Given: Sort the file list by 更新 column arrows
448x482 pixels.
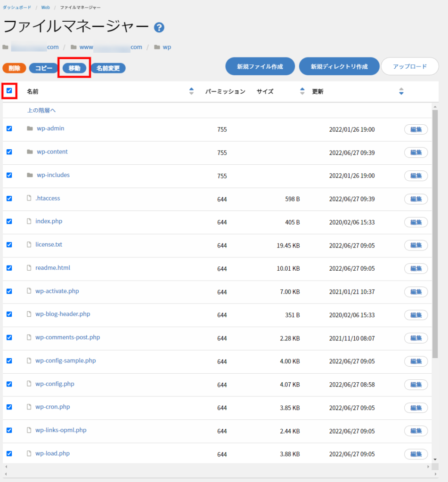Looking at the screenshot, I should click(x=401, y=91).
